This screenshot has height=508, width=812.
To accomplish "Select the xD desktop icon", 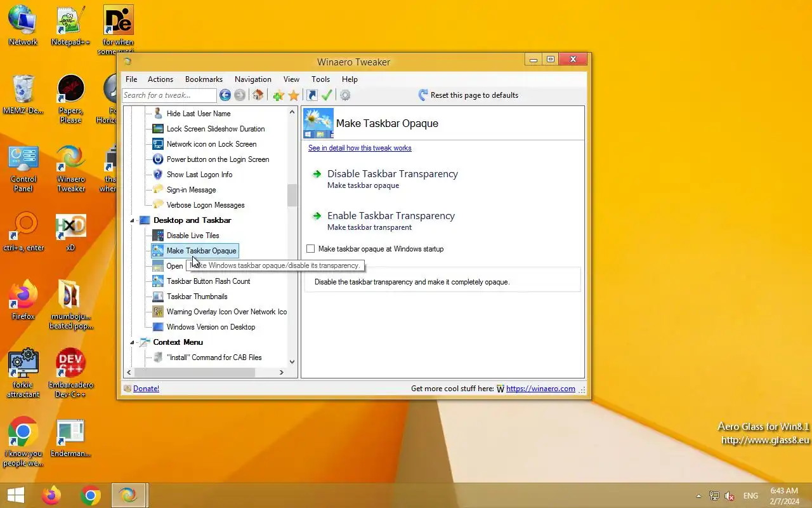I will click(70, 232).
